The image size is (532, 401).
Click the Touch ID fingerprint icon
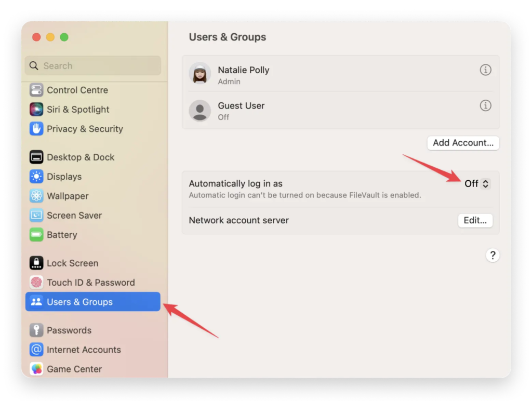pos(36,282)
